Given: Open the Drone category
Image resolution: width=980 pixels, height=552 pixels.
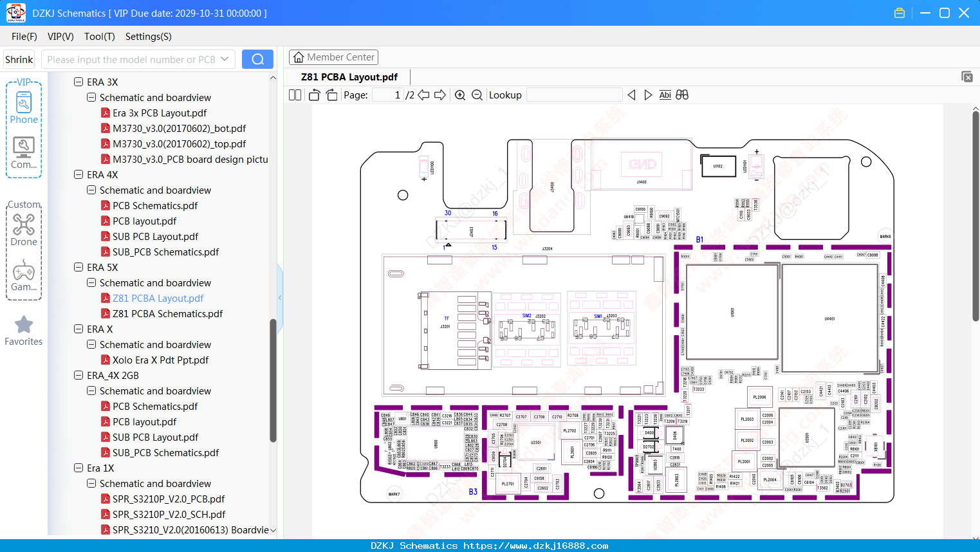Looking at the screenshot, I should [24, 230].
